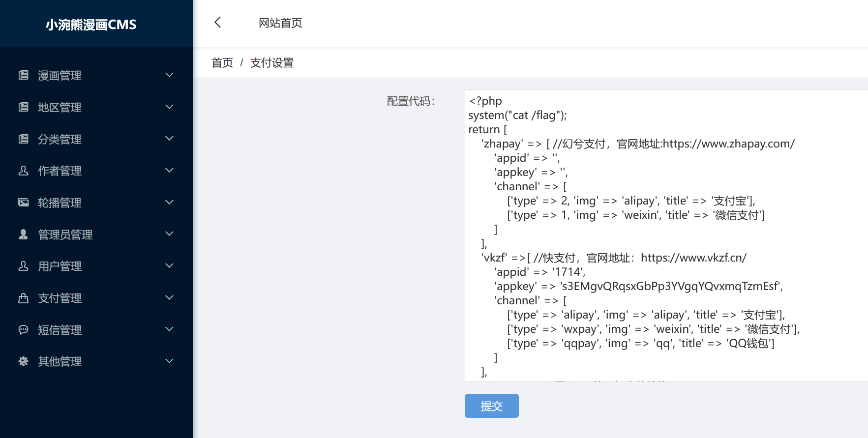868x438 pixels.
Task: Click the vkzf appkey value line
Action: 638,286
